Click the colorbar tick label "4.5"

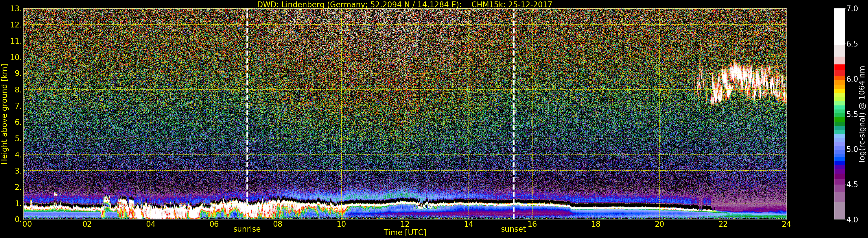[852, 185]
